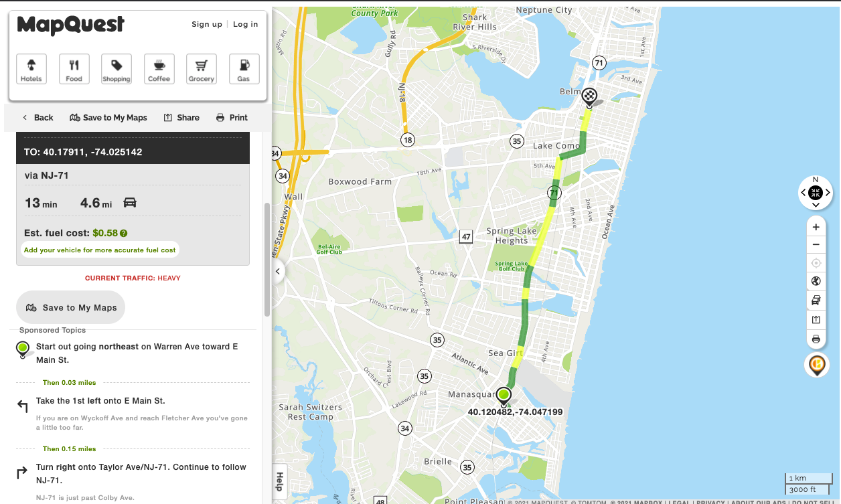Click the map print icon on right

816,339
